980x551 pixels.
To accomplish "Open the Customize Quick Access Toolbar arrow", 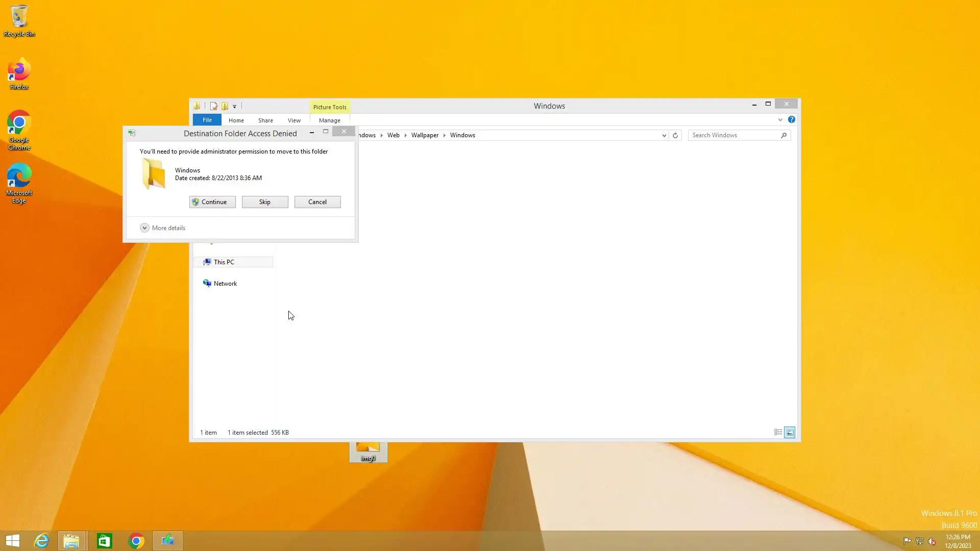I will 234,107.
